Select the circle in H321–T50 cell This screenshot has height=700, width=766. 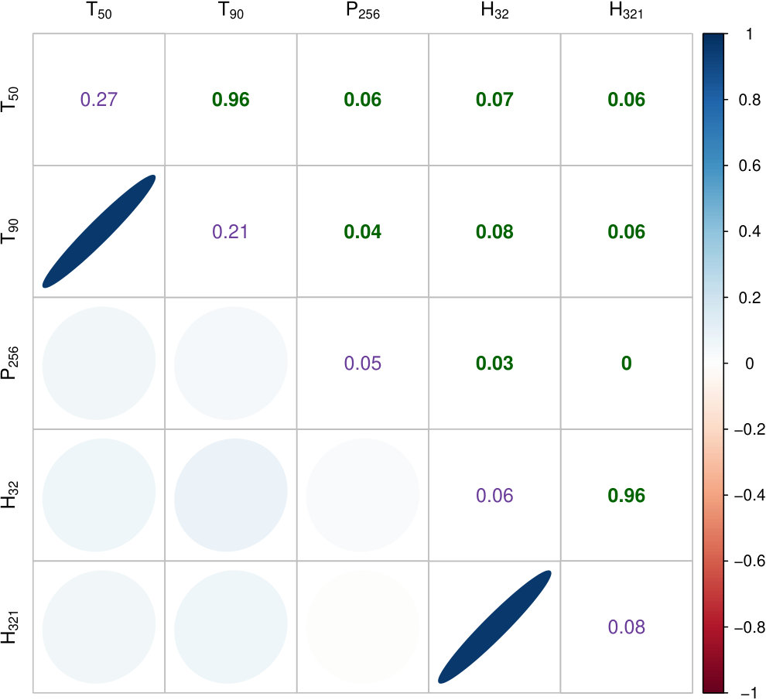(99, 627)
